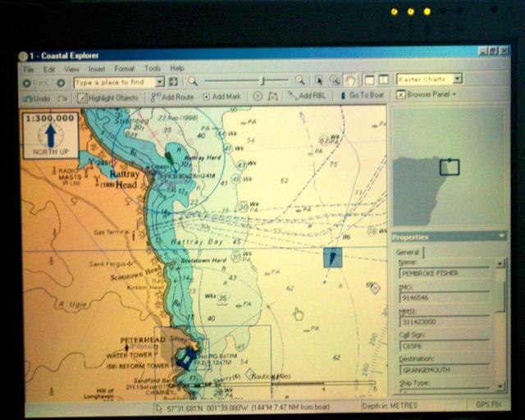Click the Rattray Bay chart label
The image size is (525, 420).
pyautogui.click(x=197, y=242)
